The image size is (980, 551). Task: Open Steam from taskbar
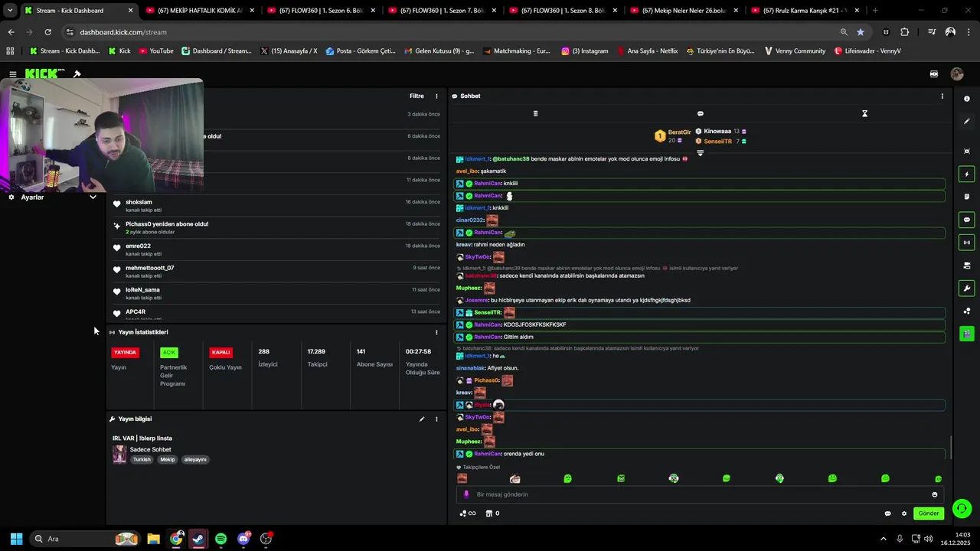[198, 539]
